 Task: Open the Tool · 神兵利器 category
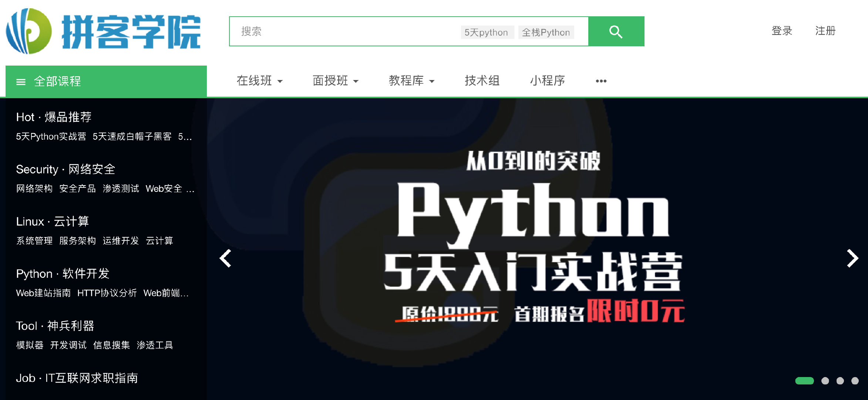(x=55, y=326)
